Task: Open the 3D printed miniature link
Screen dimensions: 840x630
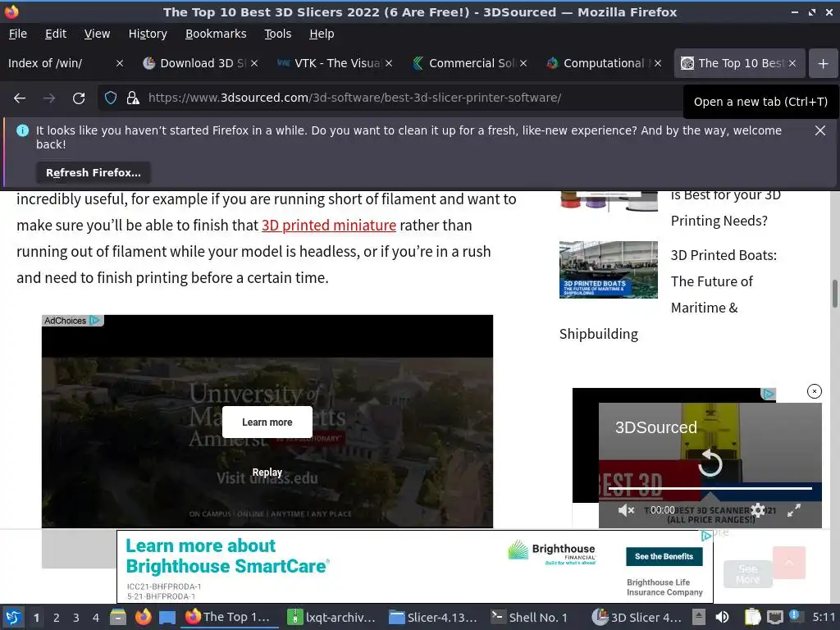Action: point(329,226)
